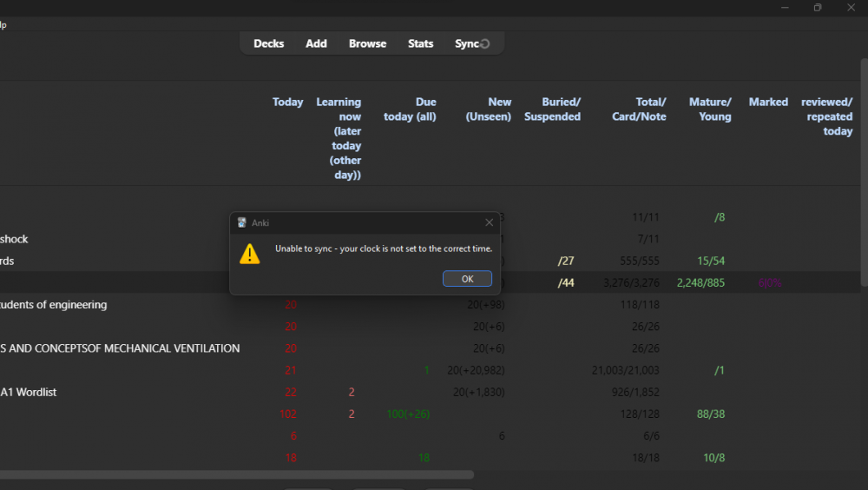Click the horizontal scrollbar at the bottom
The width and height of the screenshot is (868, 490).
point(234,475)
